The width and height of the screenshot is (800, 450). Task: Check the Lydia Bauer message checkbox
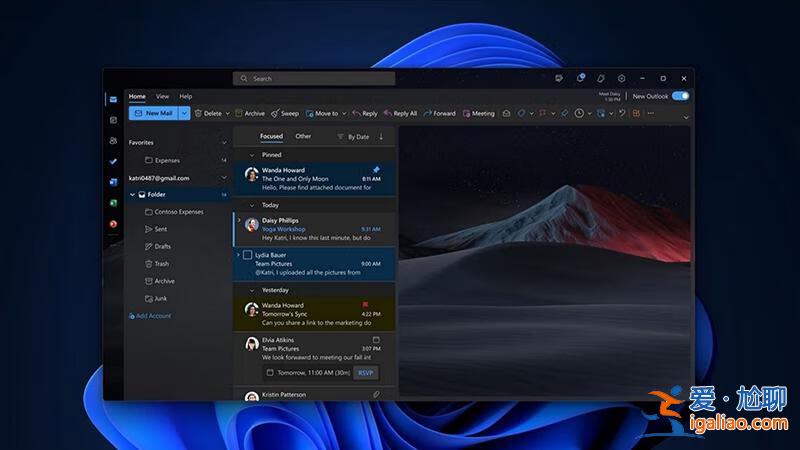click(x=248, y=255)
